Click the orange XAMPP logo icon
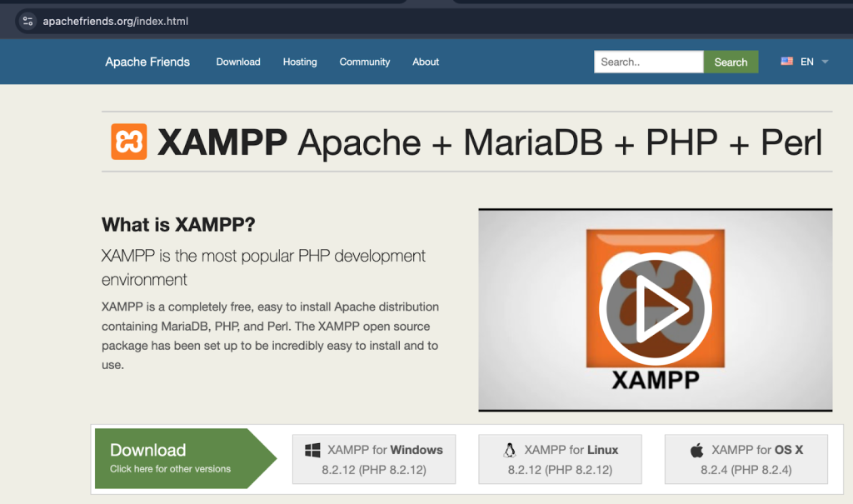The height and width of the screenshot is (504, 853). 129,142
